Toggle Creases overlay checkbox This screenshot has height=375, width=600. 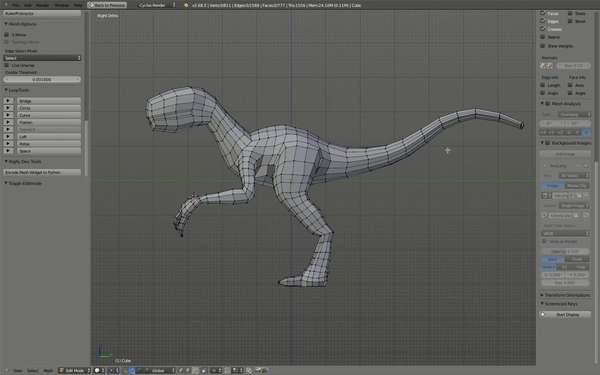click(543, 29)
